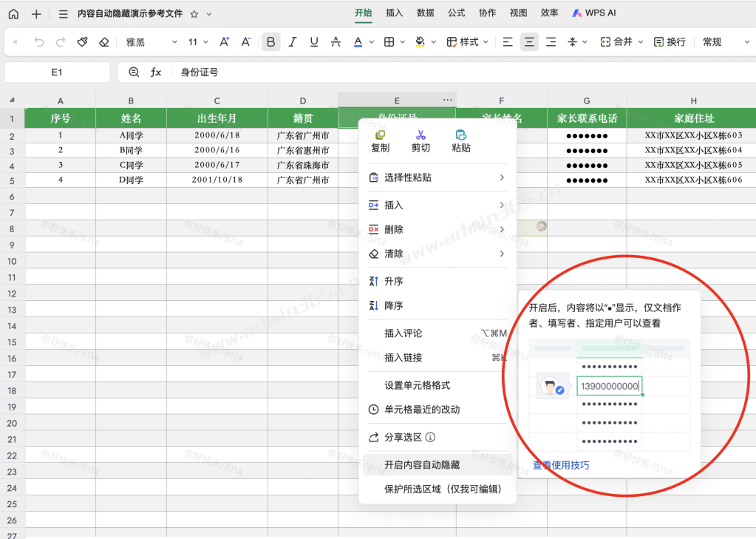Click the cut (剪切) scissors icon
Image resolution: width=756 pixels, height=539 pixels.
pos(420,135)
